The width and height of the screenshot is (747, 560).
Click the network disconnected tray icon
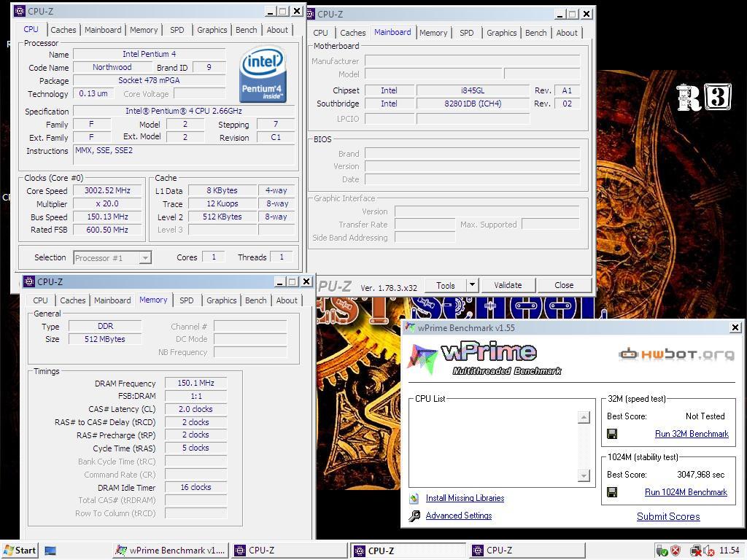[x=695, y=551]
